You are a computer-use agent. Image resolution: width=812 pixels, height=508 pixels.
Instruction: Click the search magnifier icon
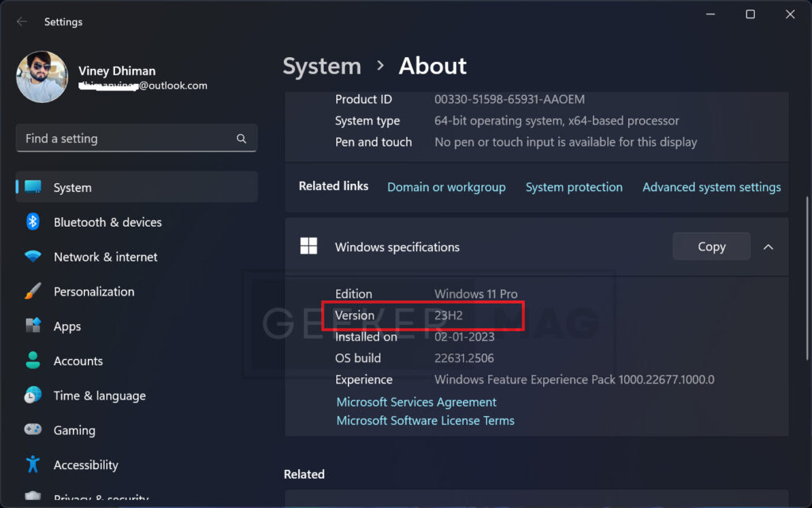pos(241,139)
